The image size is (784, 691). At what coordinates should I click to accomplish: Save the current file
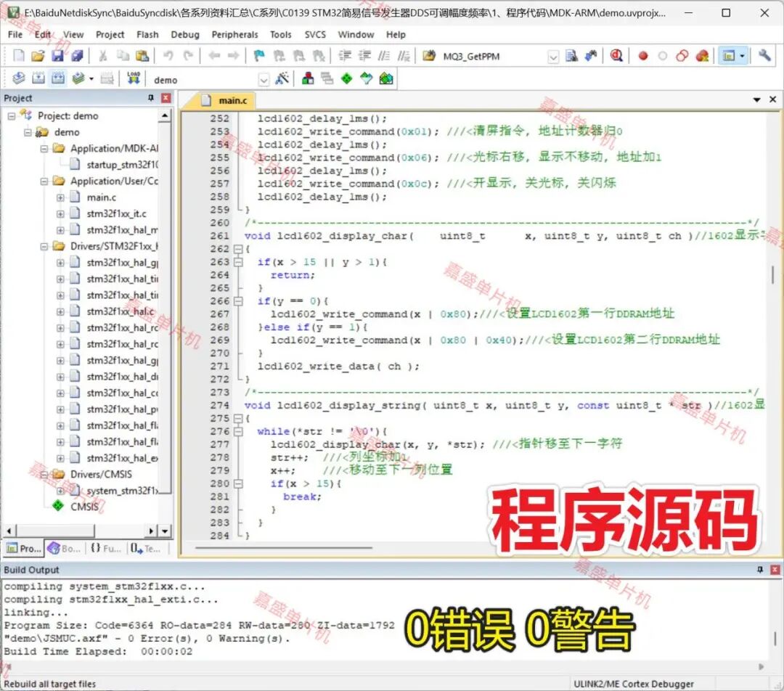tap(57, 55)
